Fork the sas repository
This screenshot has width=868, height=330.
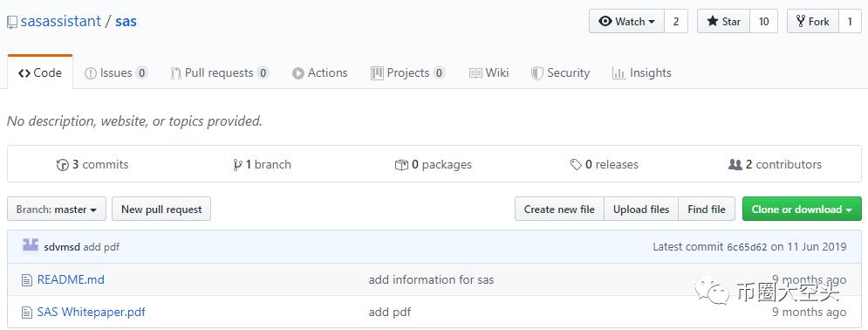813,21
